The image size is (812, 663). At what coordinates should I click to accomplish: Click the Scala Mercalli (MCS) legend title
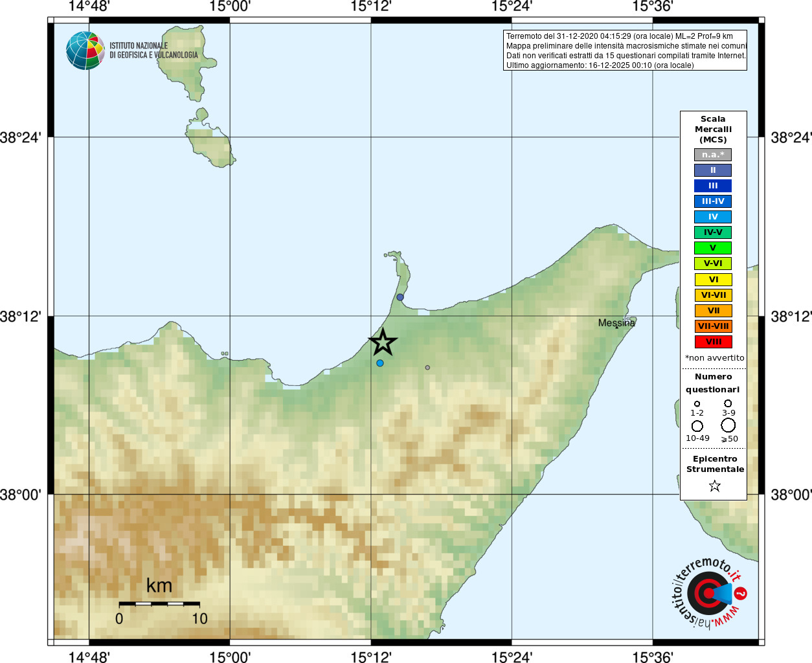click(713, 129)
